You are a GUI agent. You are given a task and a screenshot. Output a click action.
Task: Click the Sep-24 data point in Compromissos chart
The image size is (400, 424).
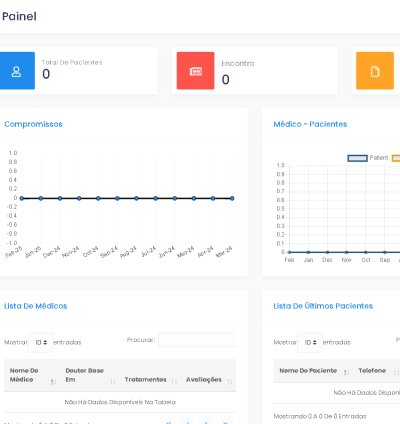[117, 198]
